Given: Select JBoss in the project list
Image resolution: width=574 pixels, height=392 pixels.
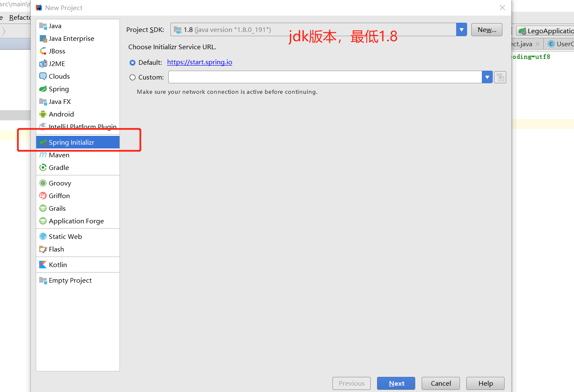Looking at the screenshot, I should click(57, 51).
